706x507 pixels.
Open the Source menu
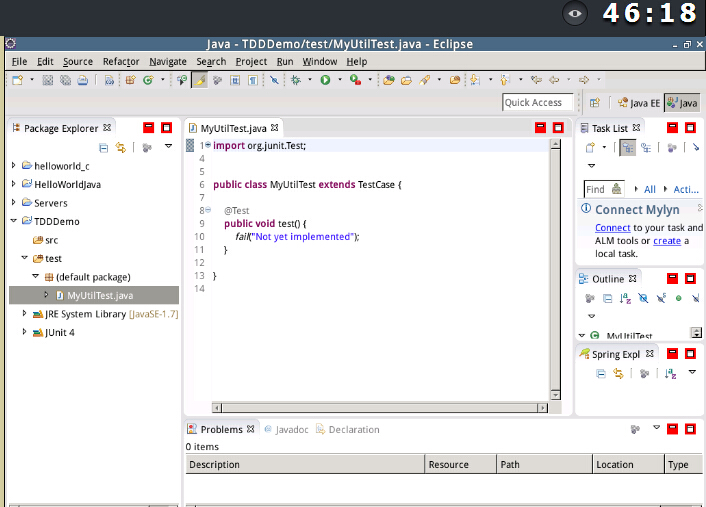point(78,61)
